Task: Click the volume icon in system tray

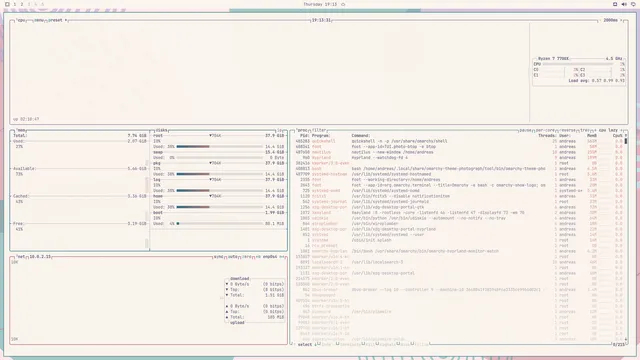Action: pyautogui.click(x=624, y=4)
